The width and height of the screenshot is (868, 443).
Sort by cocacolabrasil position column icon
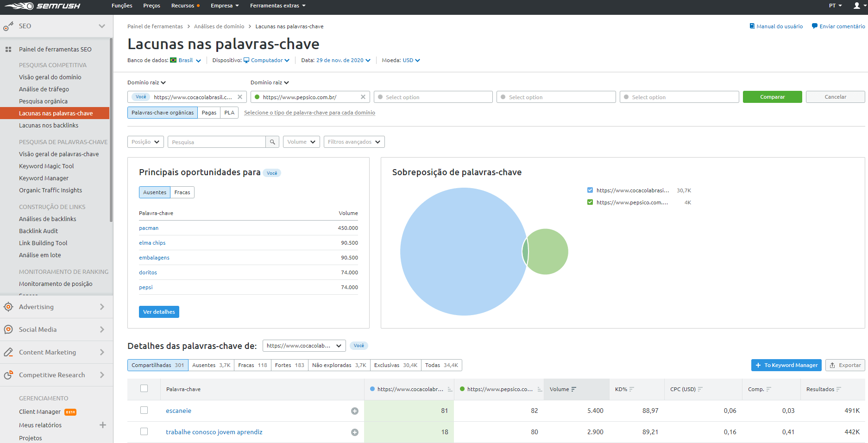pos(450,389)
